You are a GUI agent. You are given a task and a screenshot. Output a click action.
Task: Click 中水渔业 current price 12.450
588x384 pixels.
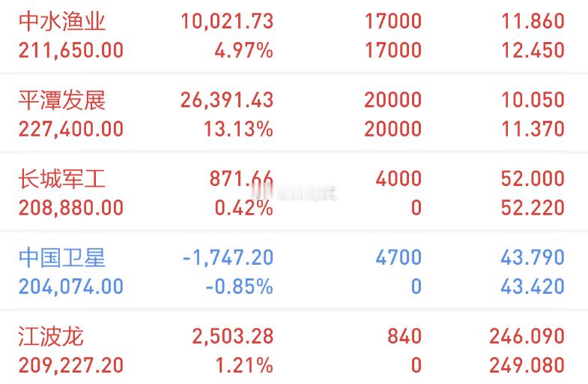[x=533, y=50]
